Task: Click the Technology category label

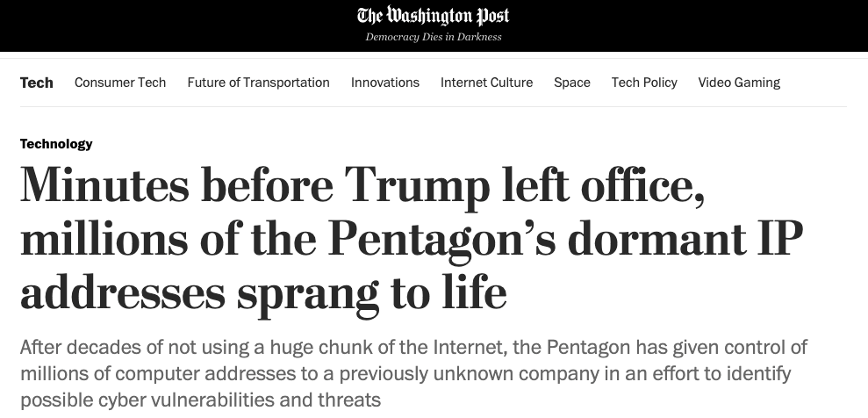Action: (x=56, y=144)
